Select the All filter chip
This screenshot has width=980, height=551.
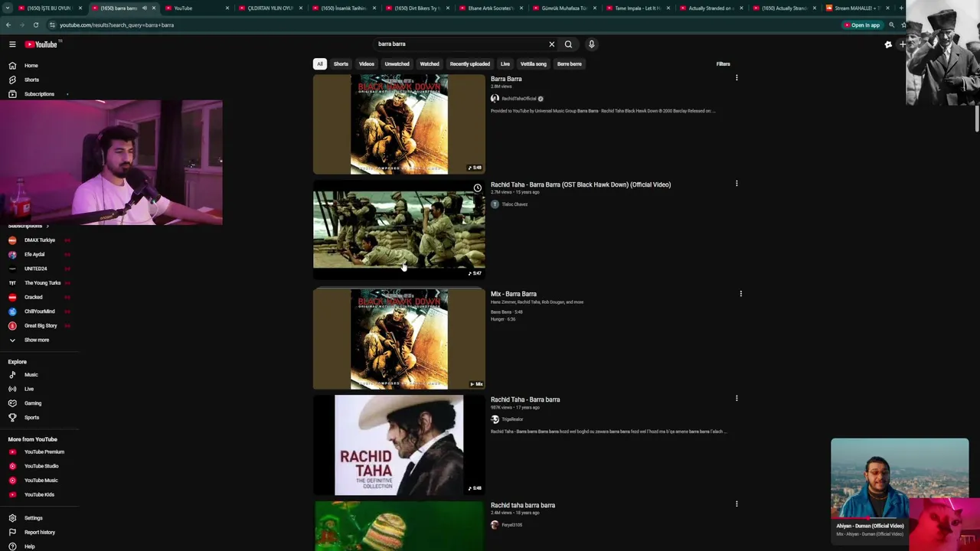319,64
